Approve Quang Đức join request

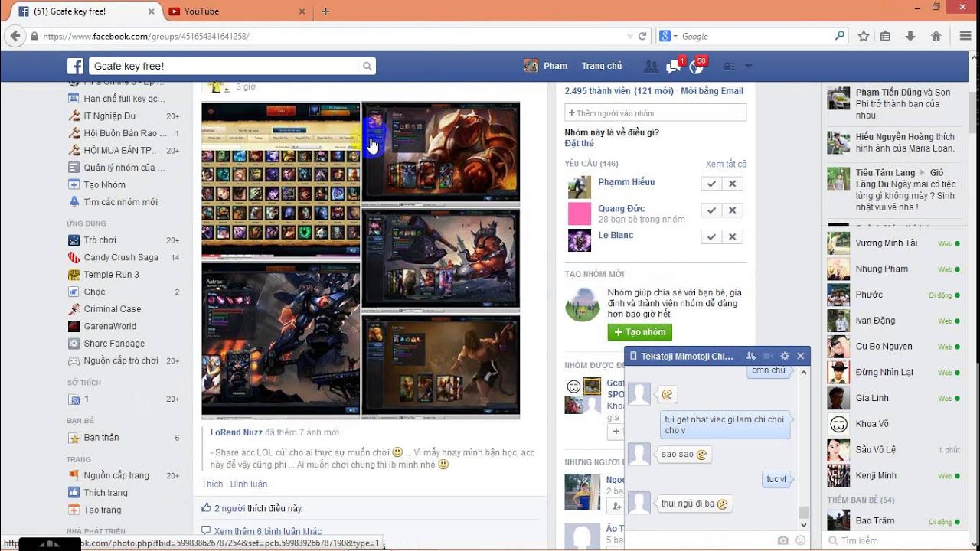pos(711,210)
